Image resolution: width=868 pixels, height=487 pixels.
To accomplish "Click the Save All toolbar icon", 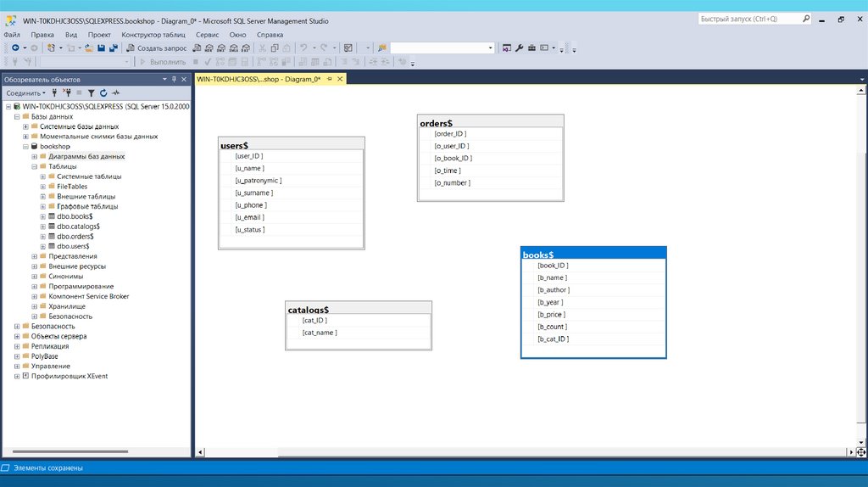I will click(x=112, y=48).
